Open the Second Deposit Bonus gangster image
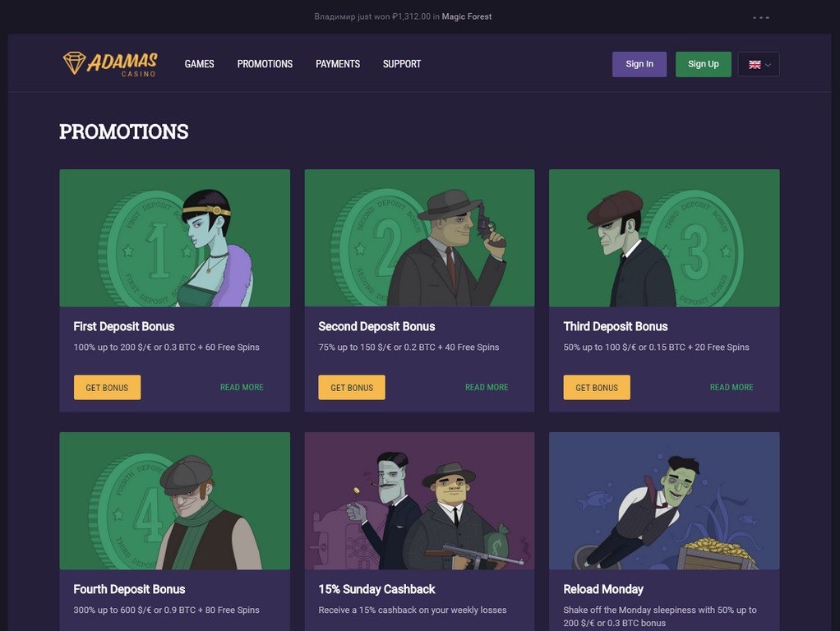The width and height of the screenshot is (840, 631). 419,238
